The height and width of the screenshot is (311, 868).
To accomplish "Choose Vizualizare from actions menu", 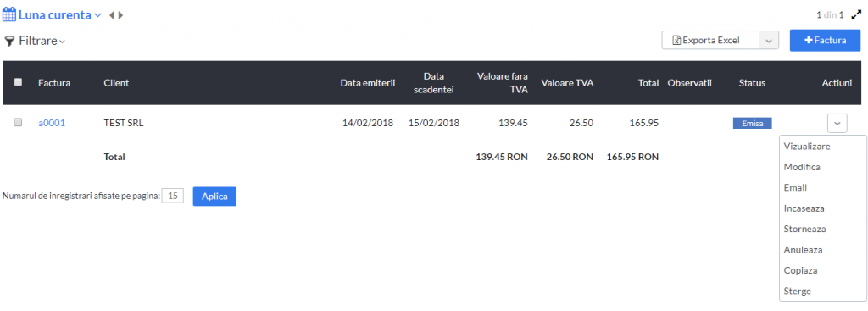I will coord(807,146).
